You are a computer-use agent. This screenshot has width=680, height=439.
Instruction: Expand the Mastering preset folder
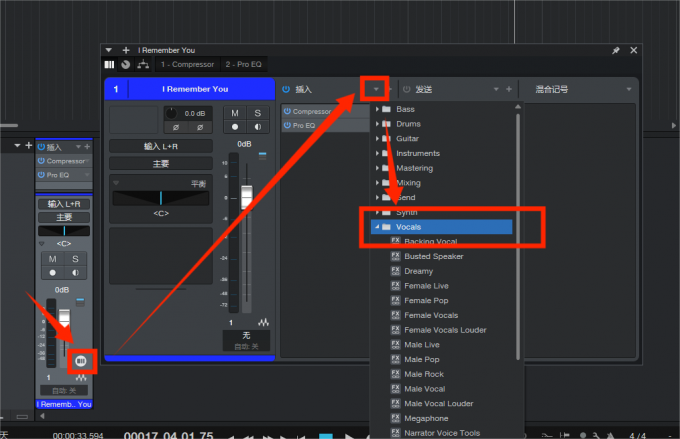(377, 168)
